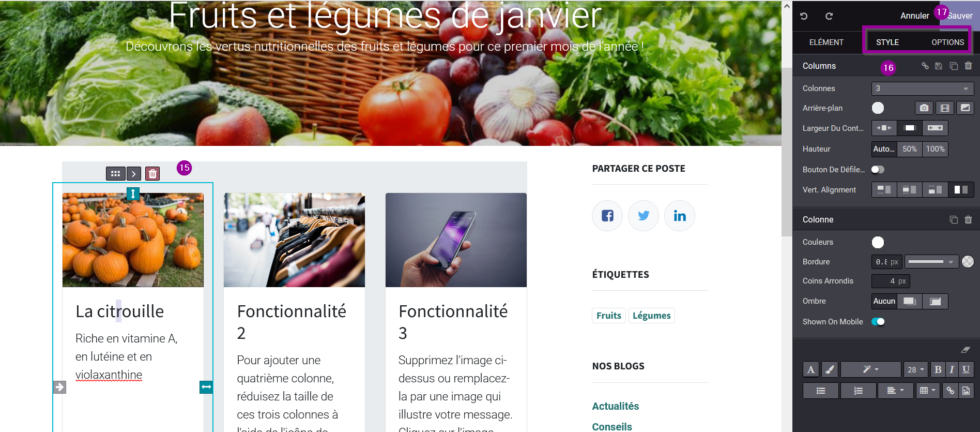Share post on LinkedIn icon

[x=680, y=216]
